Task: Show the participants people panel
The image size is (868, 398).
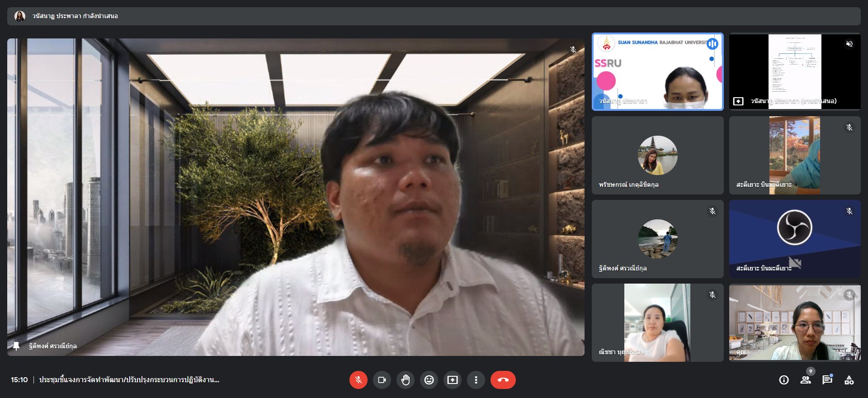Action: tap(806, 380)
